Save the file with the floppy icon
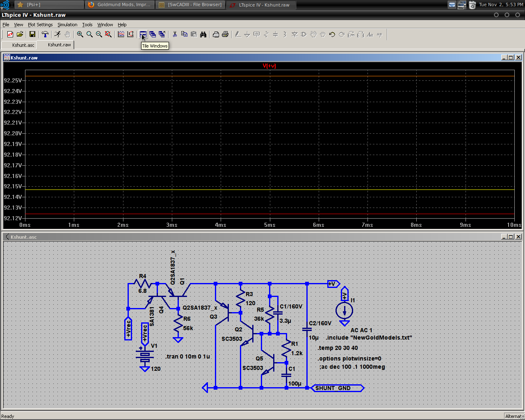The image size is (525, 420). 32,34
